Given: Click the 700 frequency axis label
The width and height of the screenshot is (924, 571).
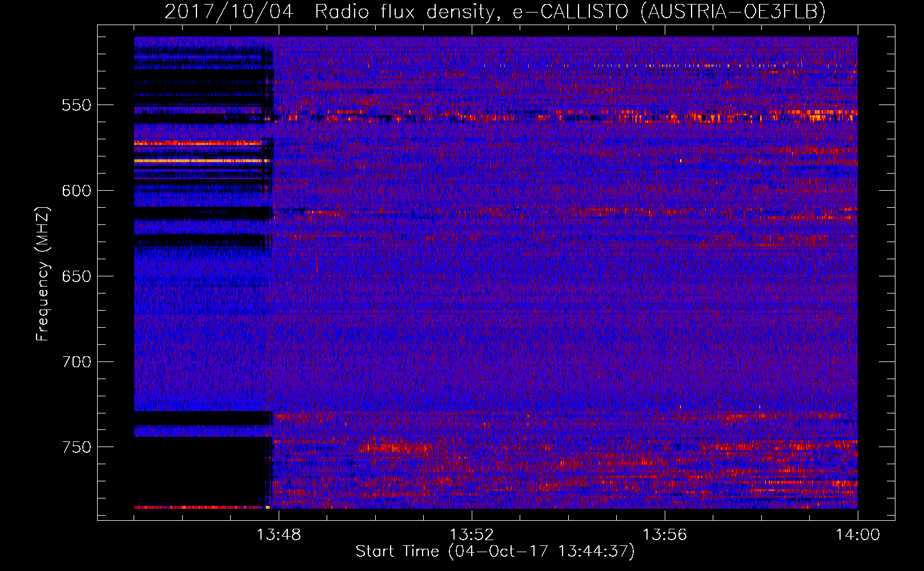Looking at the screenshot, I should click(77, 362).
